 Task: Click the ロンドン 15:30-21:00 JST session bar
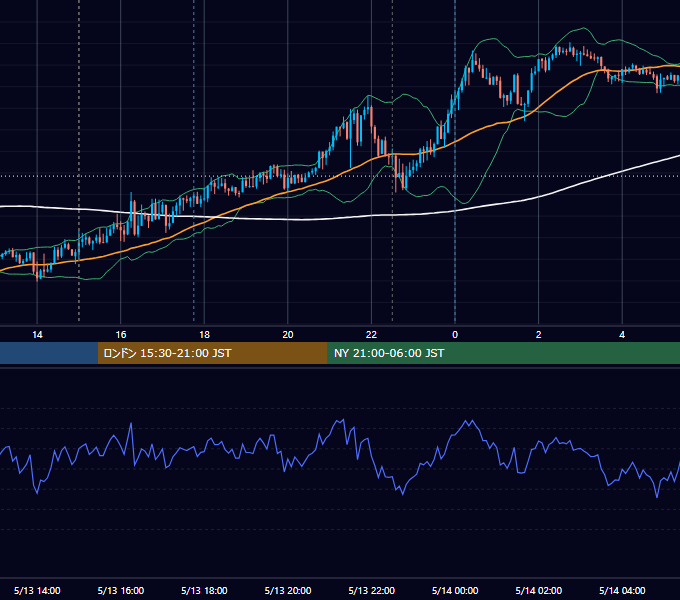(212, 353)
